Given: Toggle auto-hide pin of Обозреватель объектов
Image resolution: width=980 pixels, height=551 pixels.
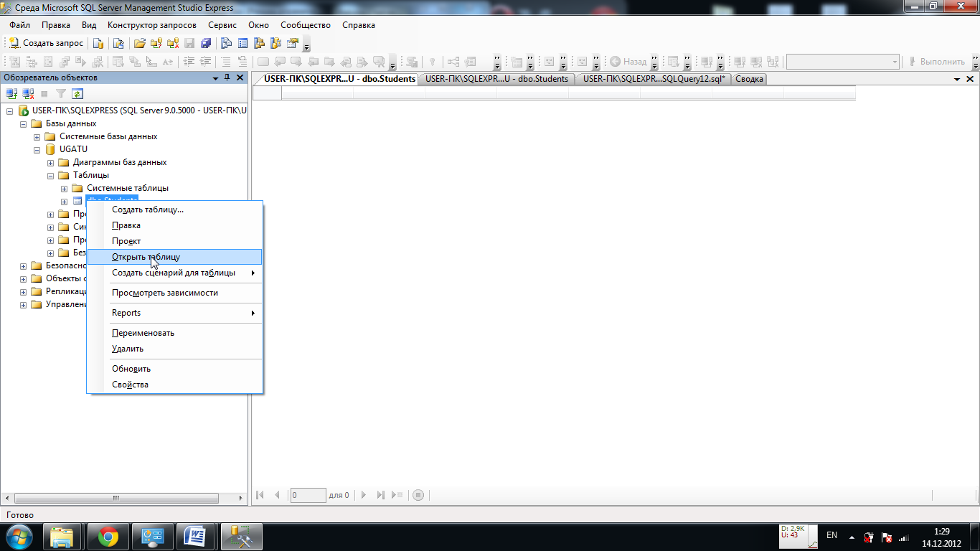Looking at the screenshot, I should coord(227,77).
